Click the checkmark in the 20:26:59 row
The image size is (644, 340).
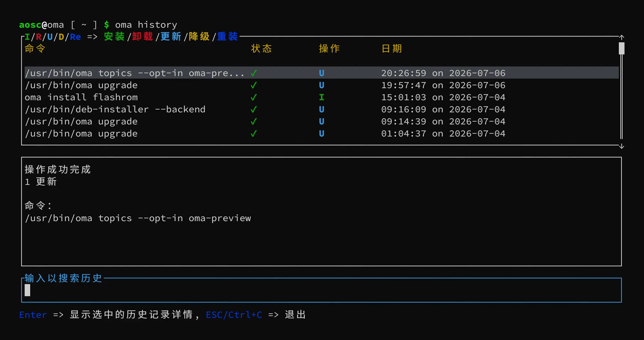pos(254,73)
